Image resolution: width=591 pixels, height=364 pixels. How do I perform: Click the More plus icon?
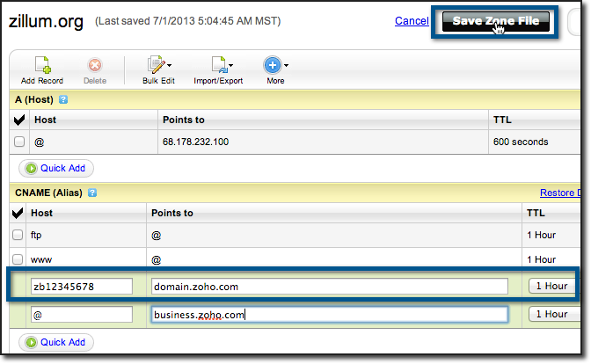(x=273, y=65)
